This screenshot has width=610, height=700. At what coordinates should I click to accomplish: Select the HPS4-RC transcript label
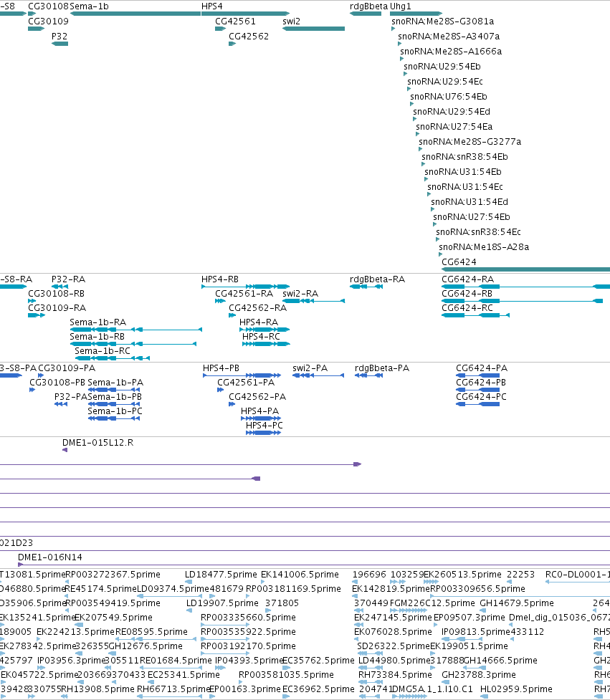point(261,336)
